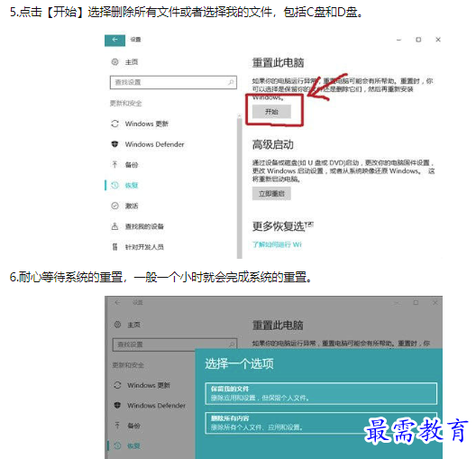Image resolution: width=476 pixels, height=459 pixels.
Task: Close the upper Settings window
Action: (x=438, y=40)
